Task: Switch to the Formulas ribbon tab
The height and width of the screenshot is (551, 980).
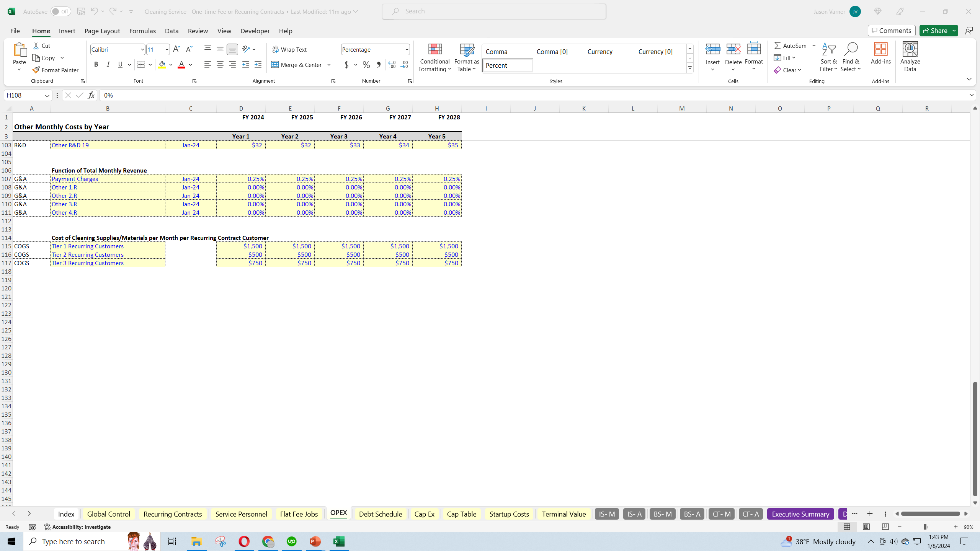Action: click(x=142, y=31)
